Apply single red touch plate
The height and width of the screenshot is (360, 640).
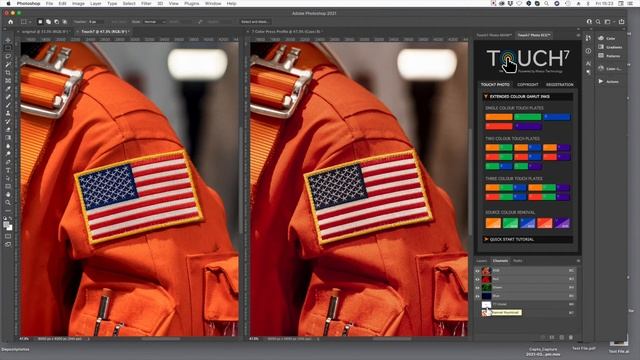click(499, 126)
